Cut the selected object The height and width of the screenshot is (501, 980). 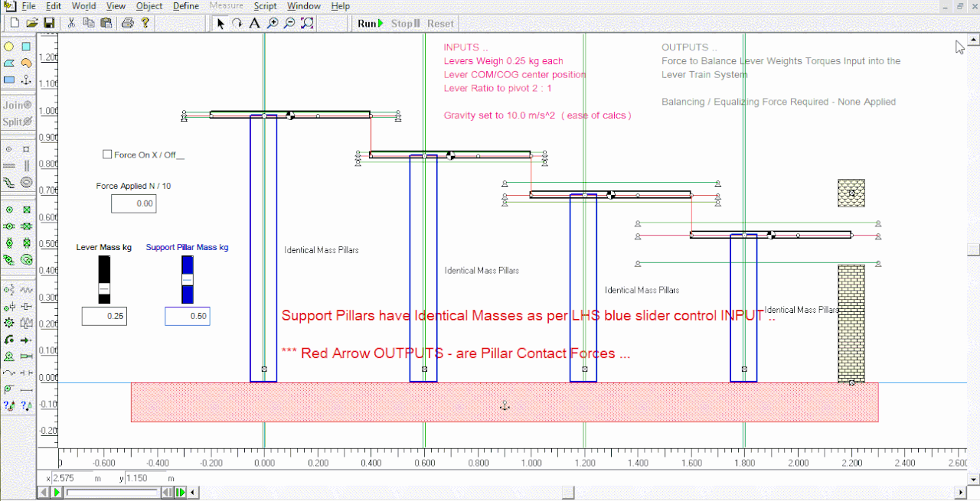71,23
